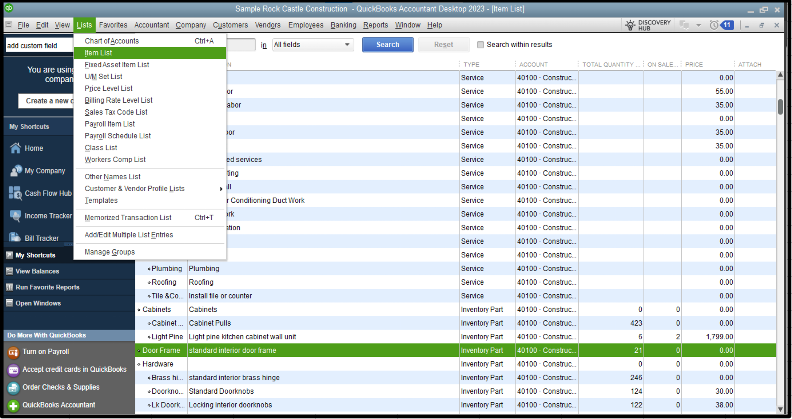The width and height of the screenshot is (792, 419).
Task: Collapse the Hardware item group
Action: 139,364
